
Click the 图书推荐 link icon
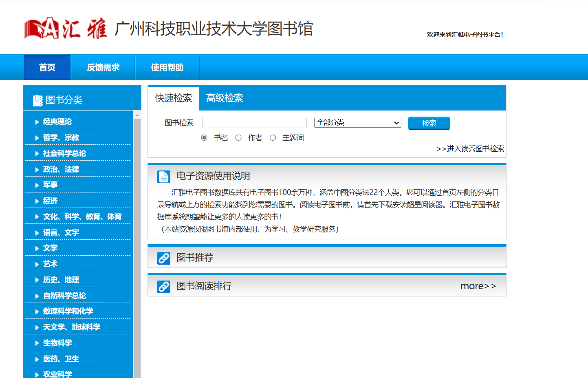tap(163, 258)
